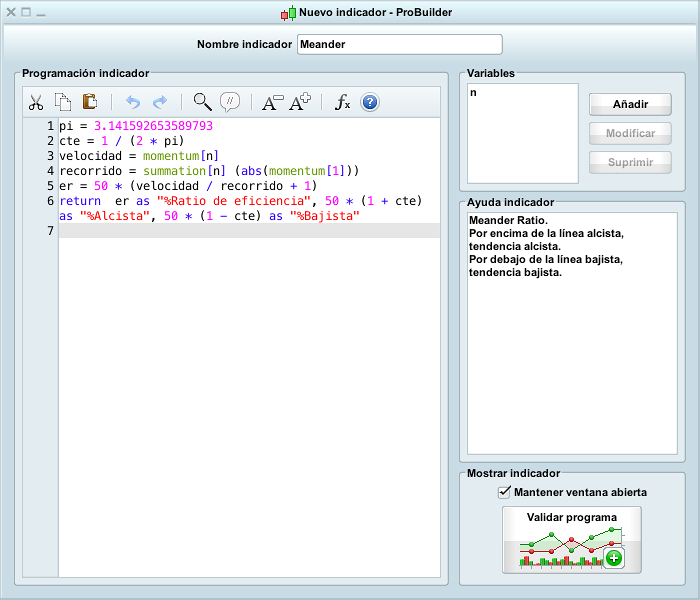This screenshot has width=700, height=600.
Task: Open help with blue question mark icon
Action: tap(370, 102)
